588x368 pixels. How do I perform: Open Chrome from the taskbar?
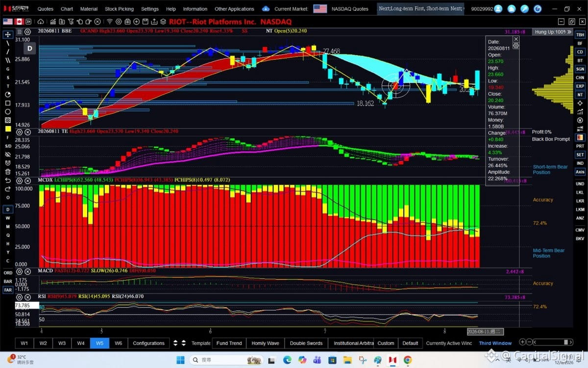point(408,360)
